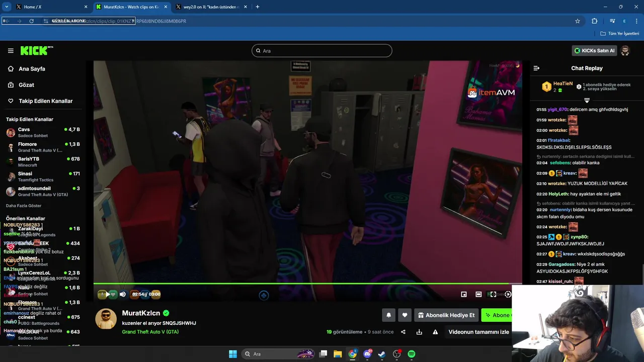The width and height of the screenshot is (644, 362).
Task: Open the Chrome media controls icon
Action: 612,21
